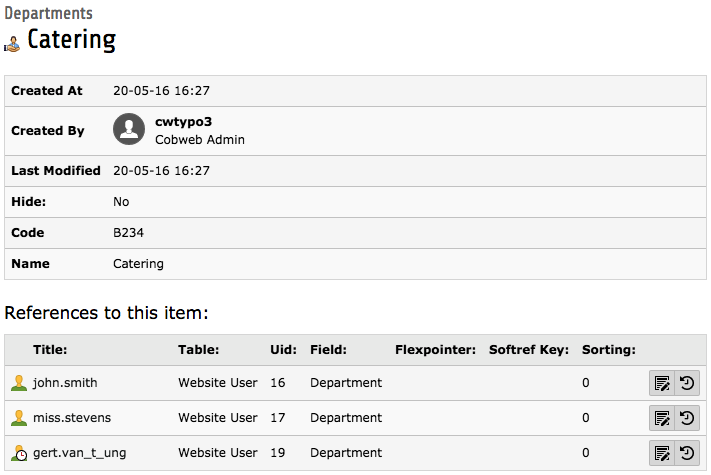Click the john.smith user icon
Screen dimensions: 711x475
18,383
